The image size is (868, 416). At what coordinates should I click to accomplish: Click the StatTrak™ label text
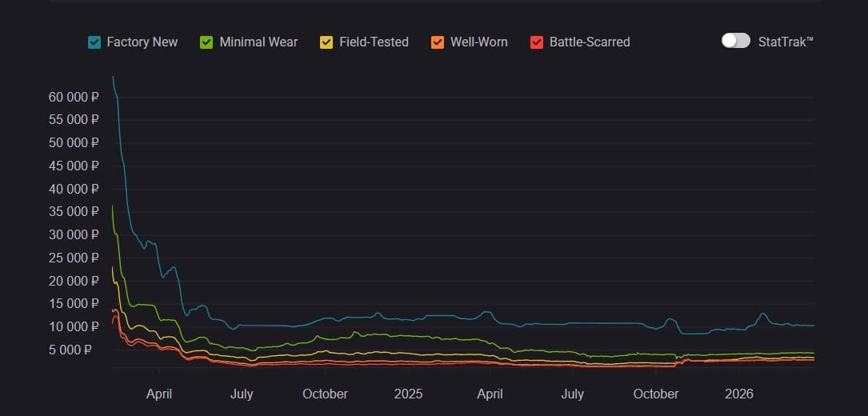pyautogui.click(x=786, y=42)
